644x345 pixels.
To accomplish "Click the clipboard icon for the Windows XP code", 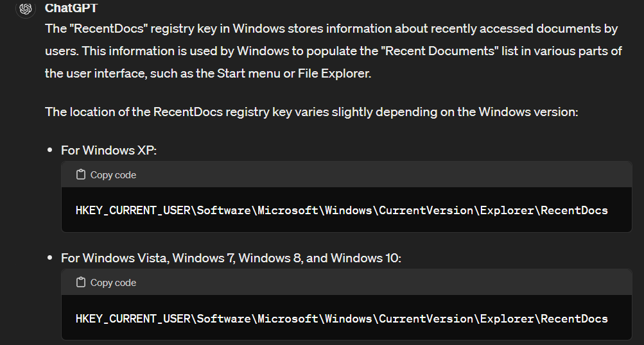I will [80, 174].
